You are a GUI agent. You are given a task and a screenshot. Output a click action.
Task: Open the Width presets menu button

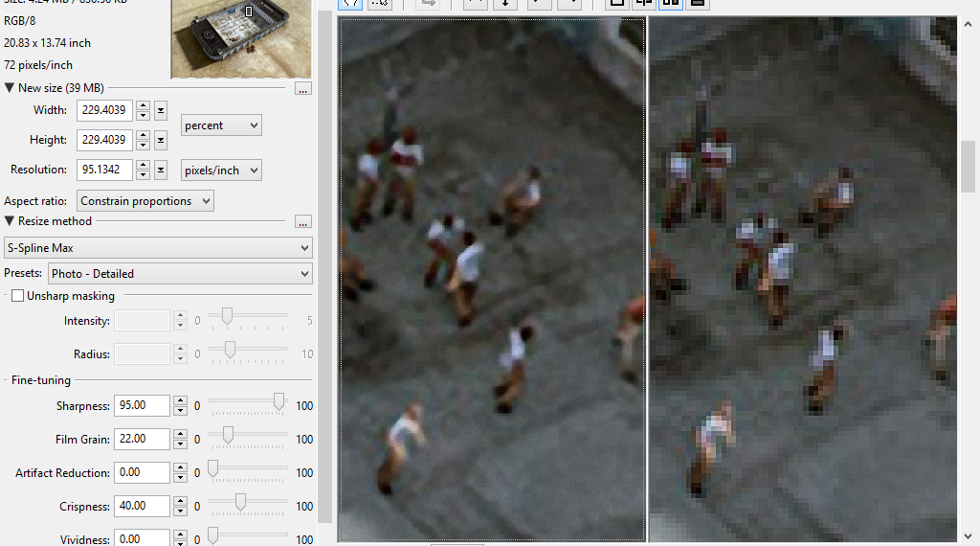pyautogui.click(x=161, y=111)
